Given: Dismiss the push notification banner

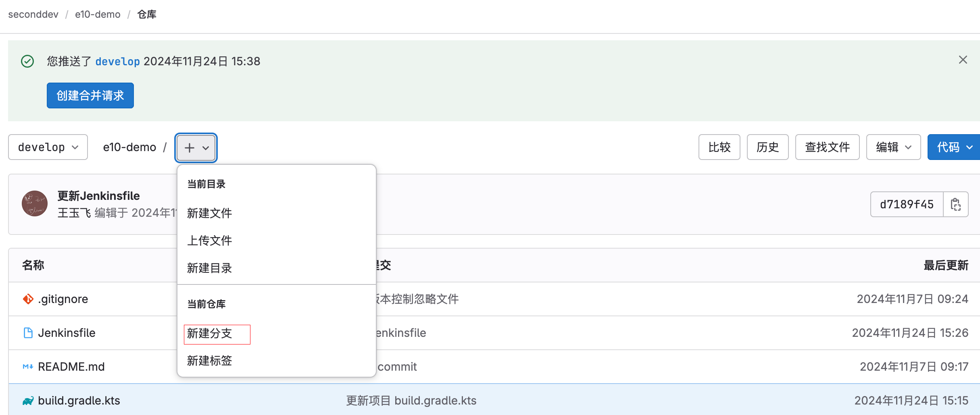Looking at the screenshot, I should [x=963, y=60].
